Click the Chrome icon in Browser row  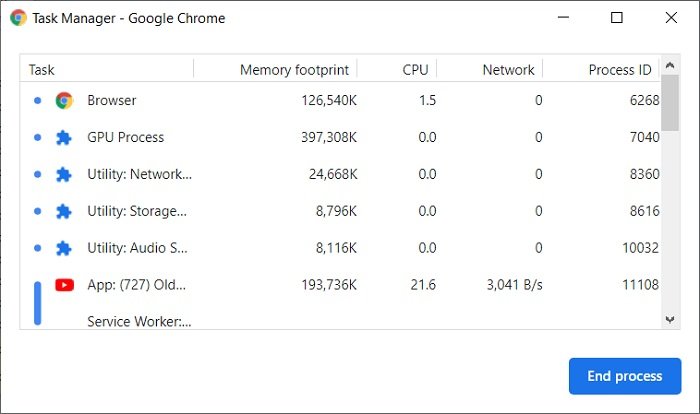(x=64, y=100)
